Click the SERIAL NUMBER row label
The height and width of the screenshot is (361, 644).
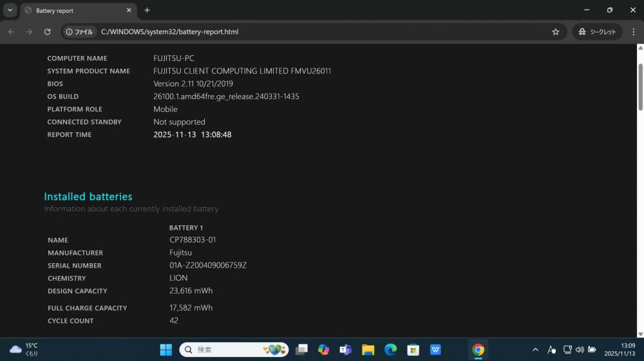point(74,265)
